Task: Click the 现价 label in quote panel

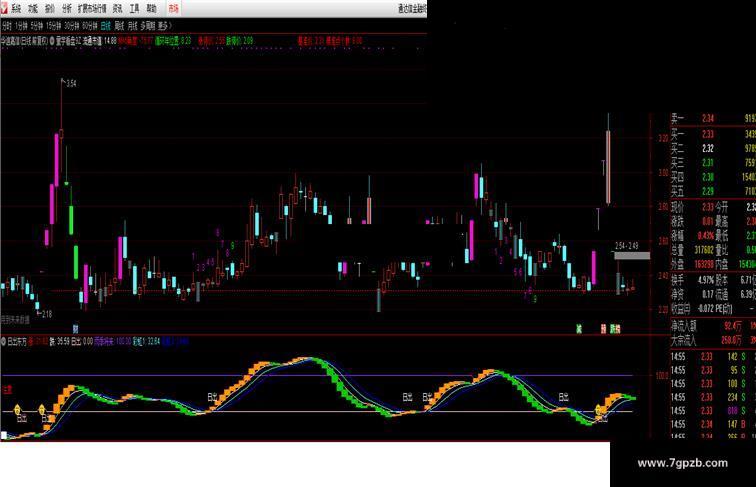Action: 677,207
